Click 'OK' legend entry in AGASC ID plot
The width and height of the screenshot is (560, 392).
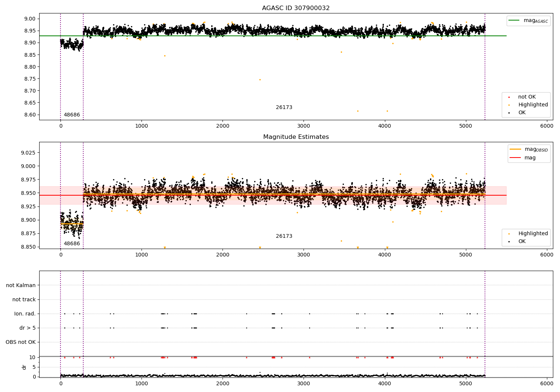(x=522, y=112)
